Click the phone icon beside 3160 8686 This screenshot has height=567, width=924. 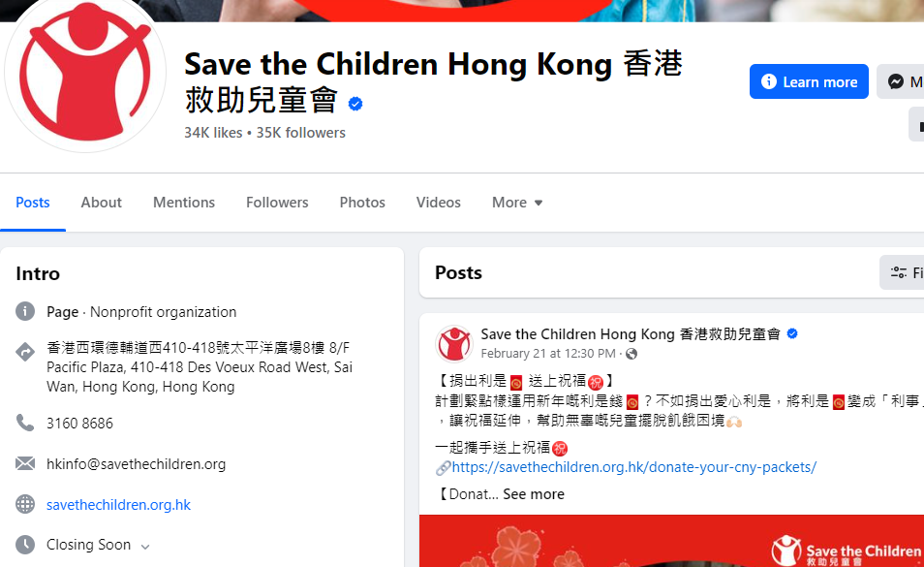click(x=25, y=423)
